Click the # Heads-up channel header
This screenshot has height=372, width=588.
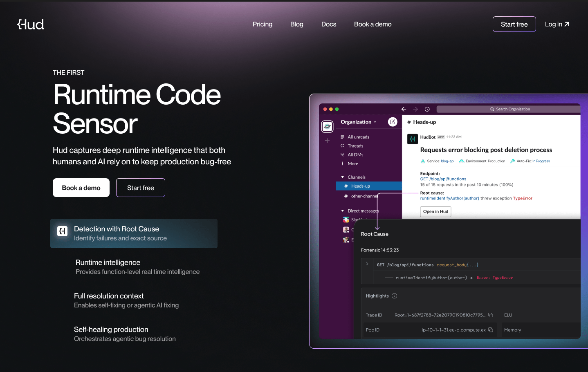tap(422, 122)
